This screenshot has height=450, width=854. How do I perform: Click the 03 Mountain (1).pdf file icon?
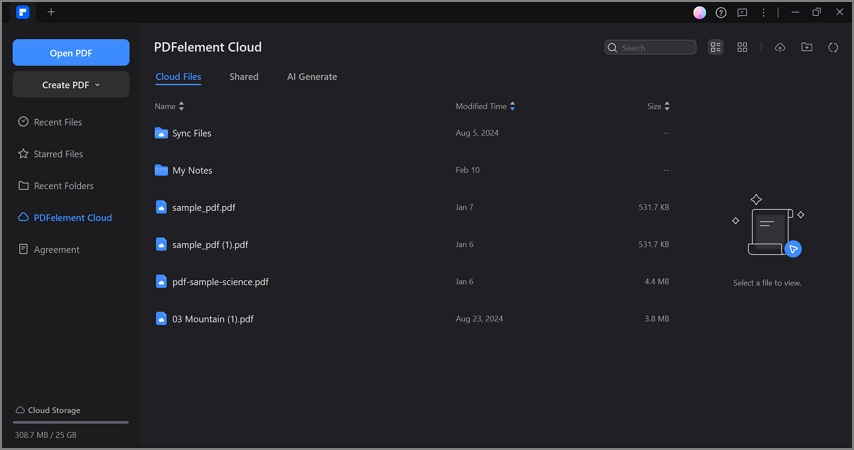(x=161, y=319)
